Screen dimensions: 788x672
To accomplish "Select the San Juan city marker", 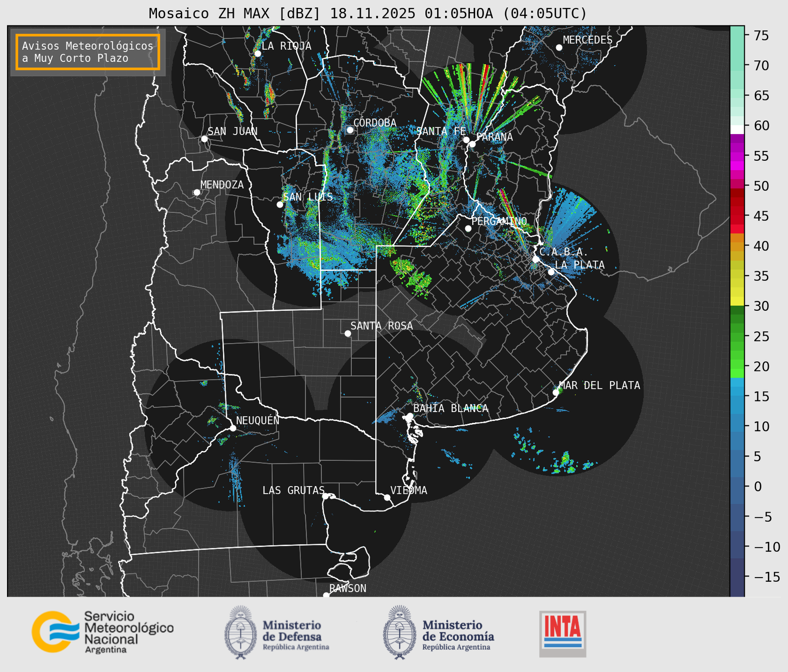I will click(204, 139).
